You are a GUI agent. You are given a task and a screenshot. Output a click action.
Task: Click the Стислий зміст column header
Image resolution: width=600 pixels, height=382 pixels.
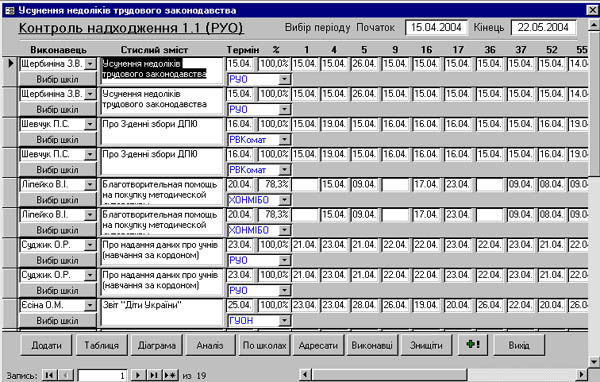154,50
